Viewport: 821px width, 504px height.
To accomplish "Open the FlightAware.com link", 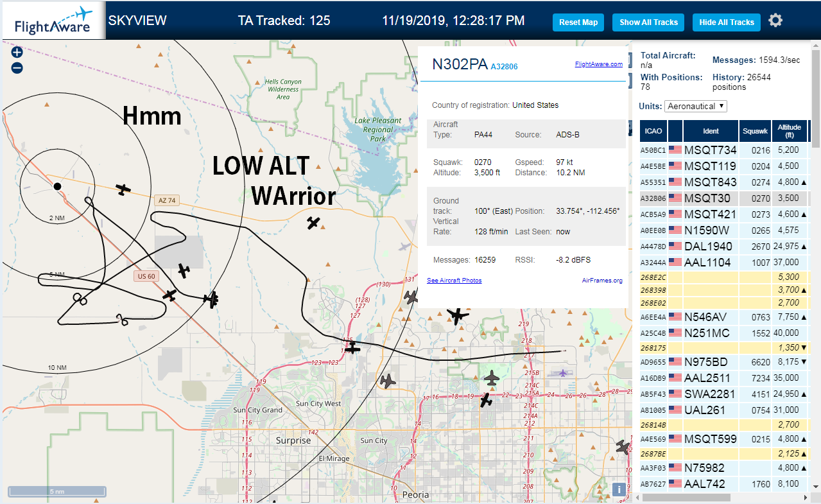I will click(x=599, y=64).
